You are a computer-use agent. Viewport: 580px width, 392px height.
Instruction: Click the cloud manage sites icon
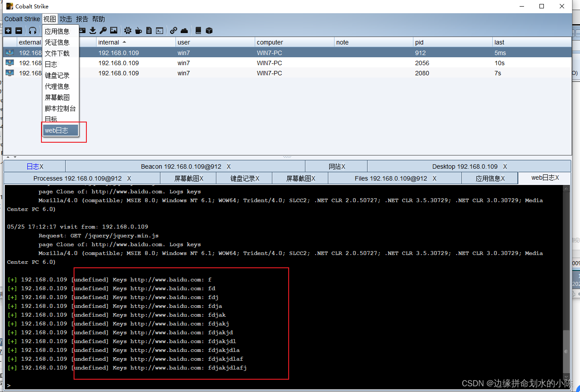pos(184,30)
